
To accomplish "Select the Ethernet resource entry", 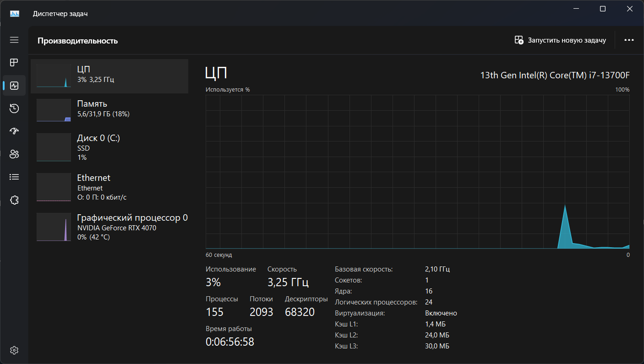I will click(109, 187).
